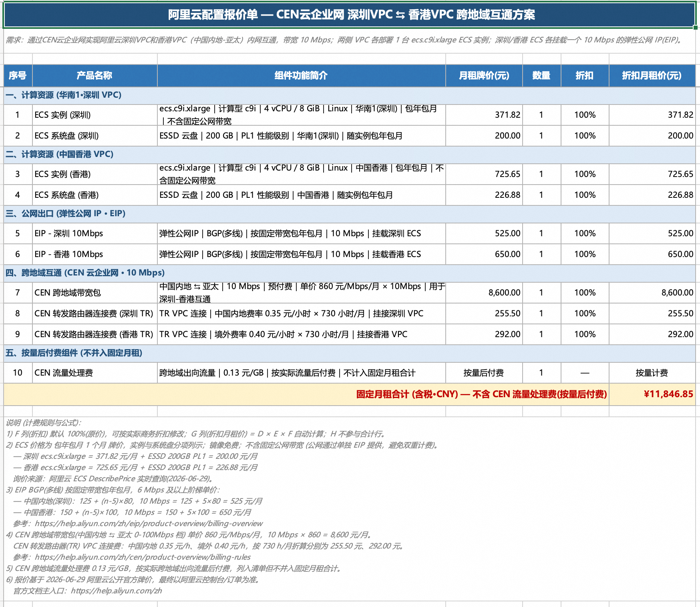Select section row "一、计算资源 (华南1·深圳 VPC)"
Screen dimensions: 700x607
pos(349,95)
